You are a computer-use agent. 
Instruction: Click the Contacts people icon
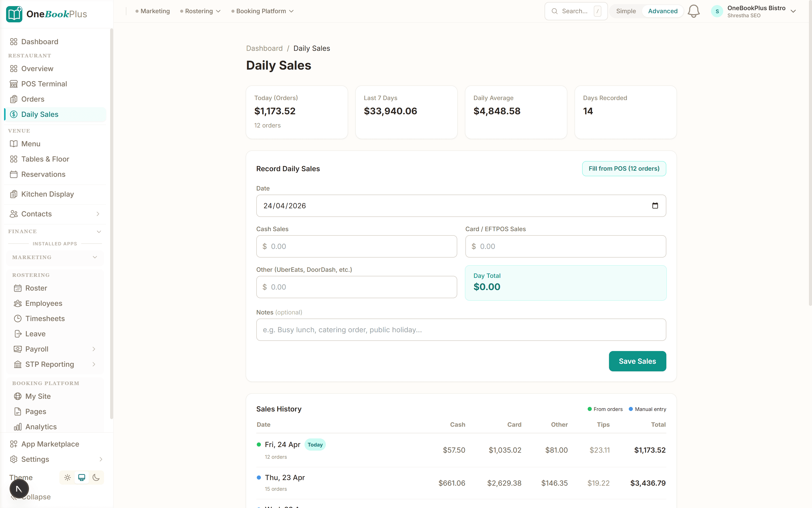tap(13, 214)
